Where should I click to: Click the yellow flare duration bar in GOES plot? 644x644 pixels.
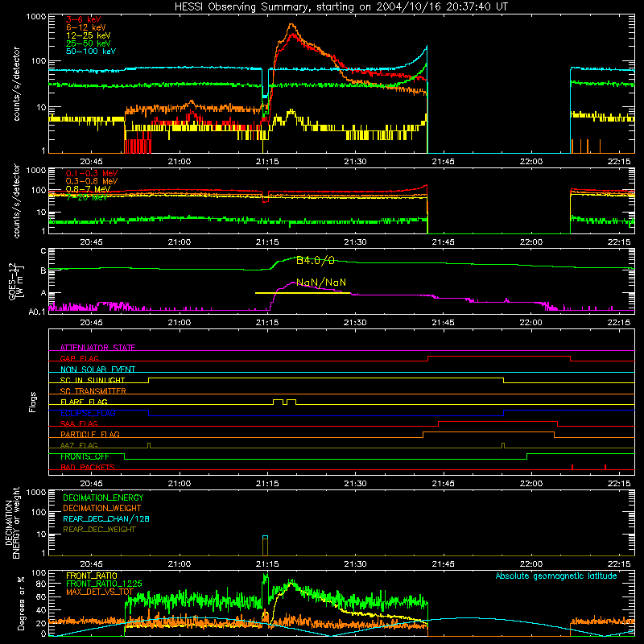click(x=303, y=293)
